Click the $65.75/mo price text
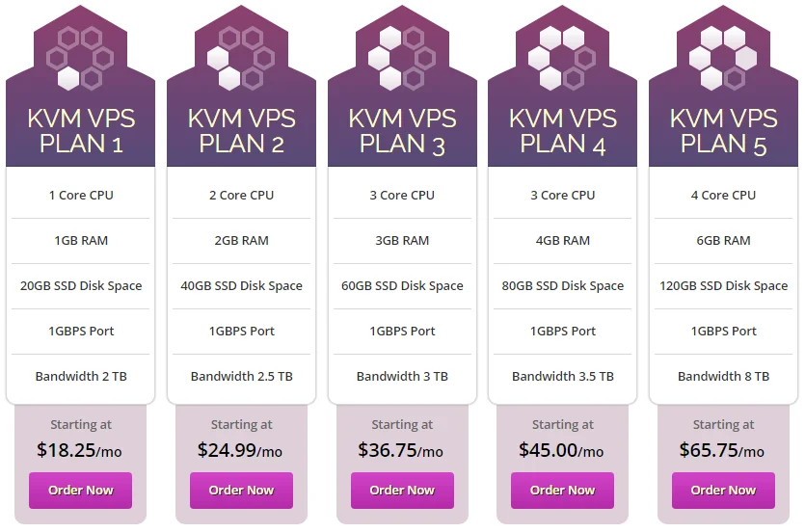 (x=721, y=450)
